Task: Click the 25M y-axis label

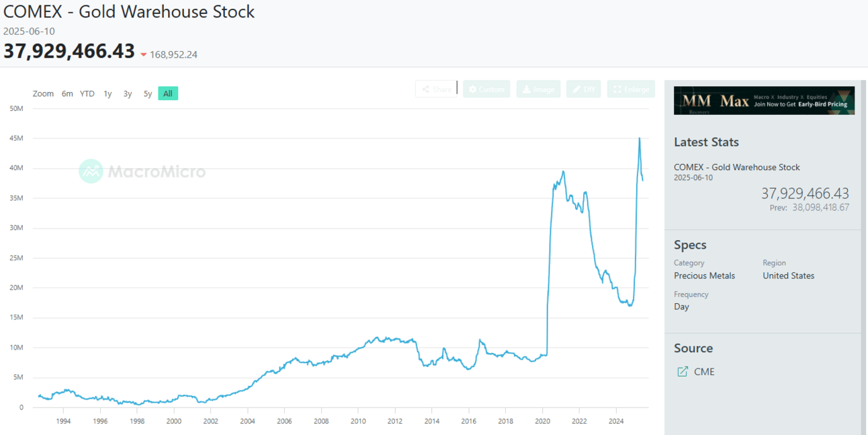Action: click(x=17, y=258)
